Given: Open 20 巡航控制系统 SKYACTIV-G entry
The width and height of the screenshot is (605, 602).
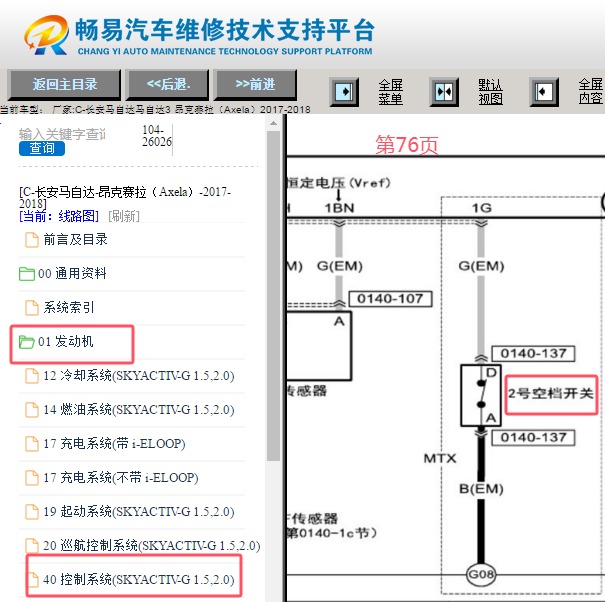Looking at the screenshot, I should click(152, 545).
